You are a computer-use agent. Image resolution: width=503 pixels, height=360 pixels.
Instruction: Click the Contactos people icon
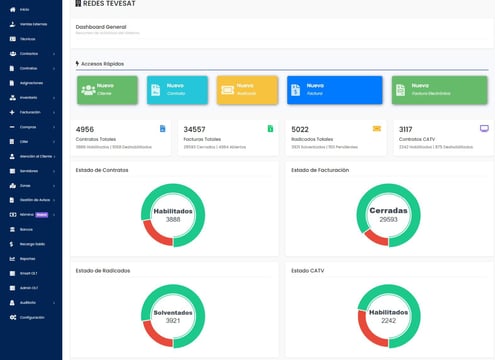(13, 54)
